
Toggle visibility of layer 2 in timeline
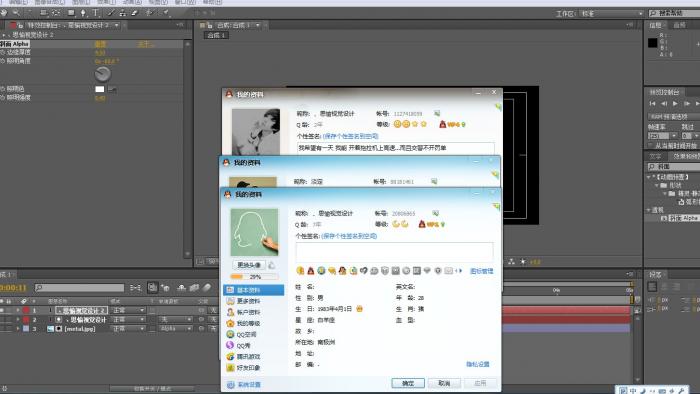pyautogui.click(x=2, y=319)
